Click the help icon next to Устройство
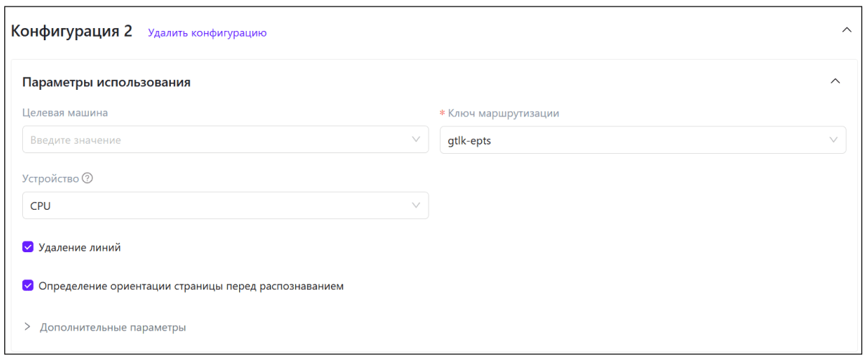This screenshot has height=360, width=868. (88, 179)
